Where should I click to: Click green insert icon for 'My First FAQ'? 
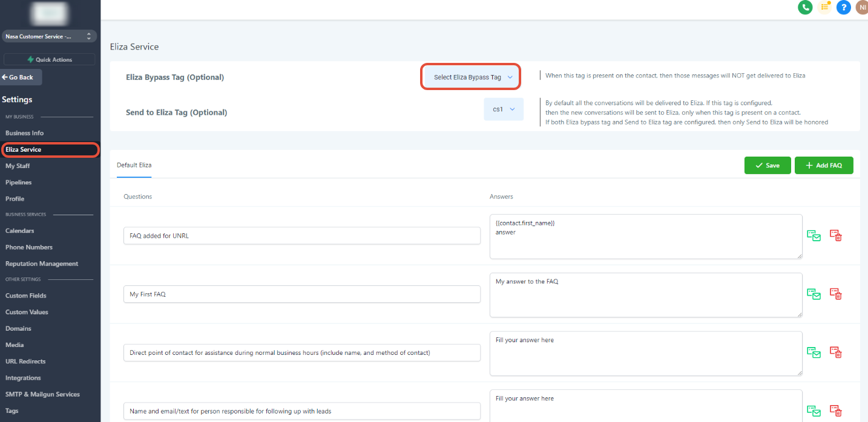pyautogui.click(x=814, y=294)
